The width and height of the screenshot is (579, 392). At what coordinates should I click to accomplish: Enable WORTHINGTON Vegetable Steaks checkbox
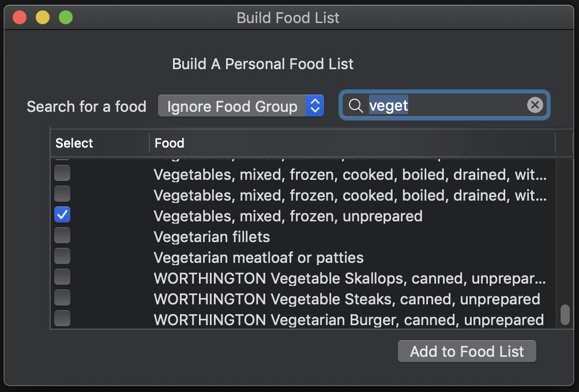62,298
